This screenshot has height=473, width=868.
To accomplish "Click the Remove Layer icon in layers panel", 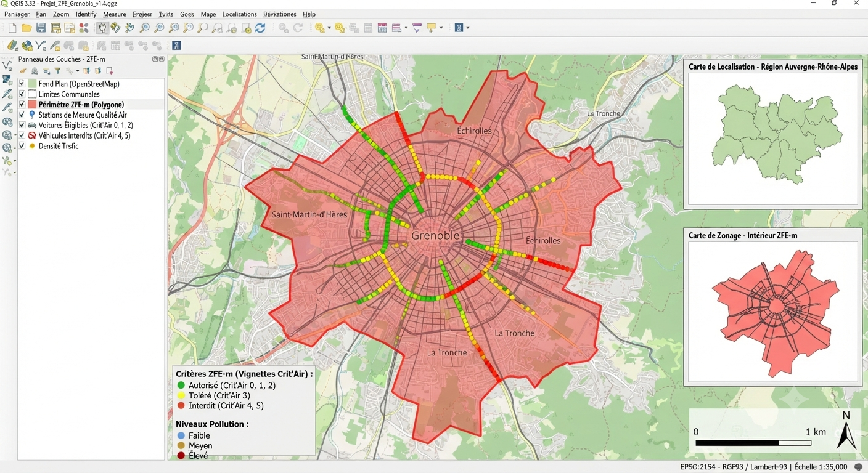I will (x=110, y=71).
